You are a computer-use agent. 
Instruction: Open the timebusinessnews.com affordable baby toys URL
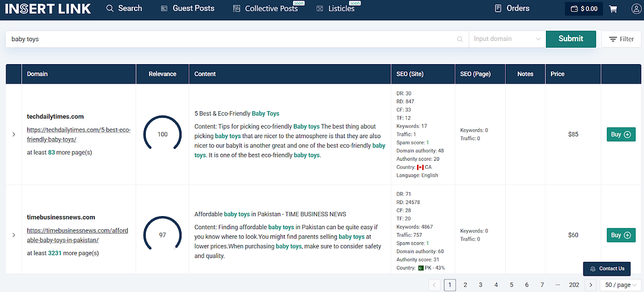tap(77, 235)
